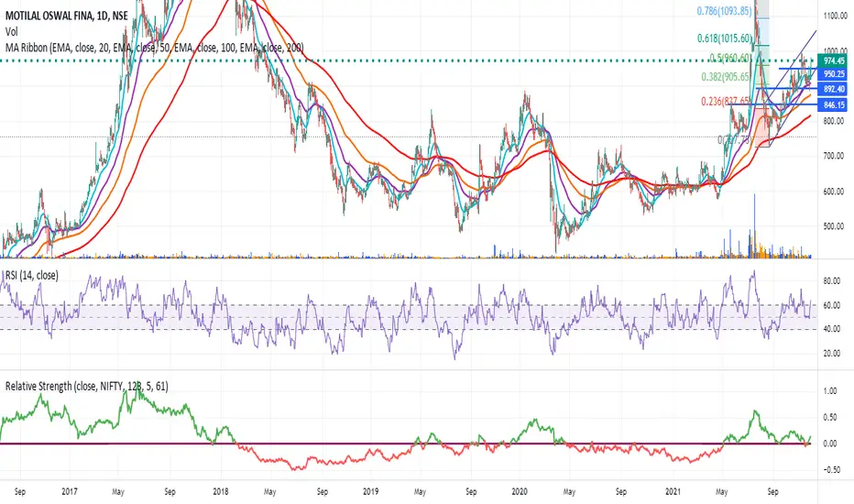Select the red 0.236(837.65) Fibonacci label
The width and height of the screenshot is (854, 504).
click(x=726, y=102)
